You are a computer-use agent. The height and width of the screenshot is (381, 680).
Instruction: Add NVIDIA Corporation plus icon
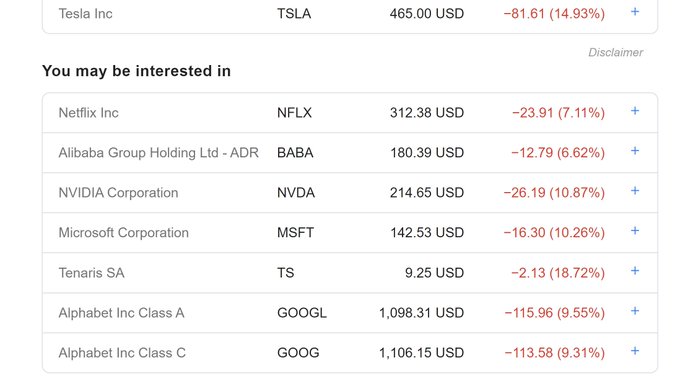coord(634,191)
